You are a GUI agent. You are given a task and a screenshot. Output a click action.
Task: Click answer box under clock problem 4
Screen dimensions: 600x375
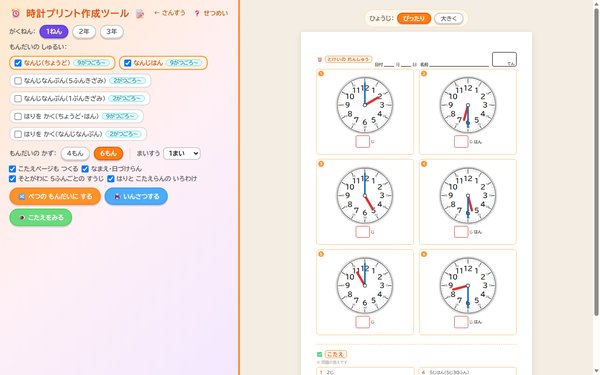461,232
